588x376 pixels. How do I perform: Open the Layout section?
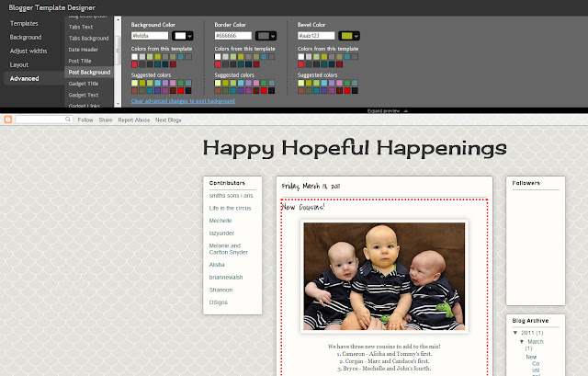tap(19, 64)
